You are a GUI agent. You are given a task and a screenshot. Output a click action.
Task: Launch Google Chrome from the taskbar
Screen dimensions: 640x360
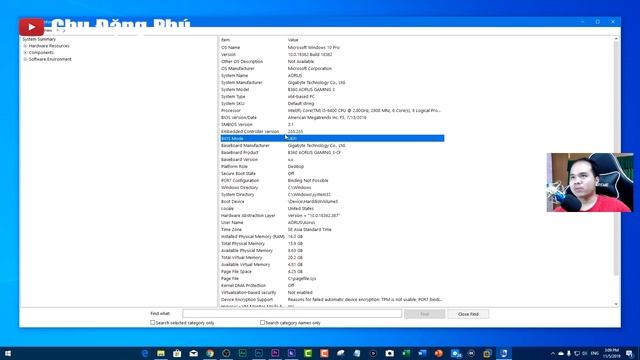click(210, 353)
